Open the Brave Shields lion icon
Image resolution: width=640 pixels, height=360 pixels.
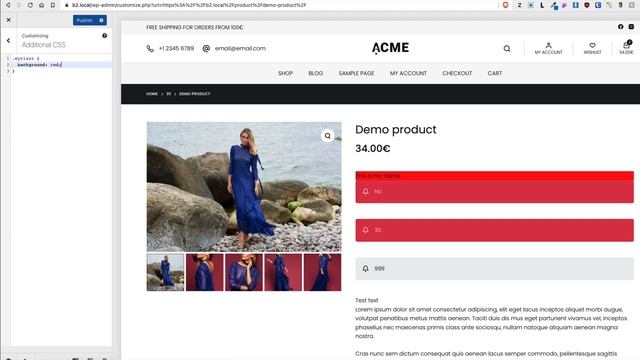coord(506,5)
